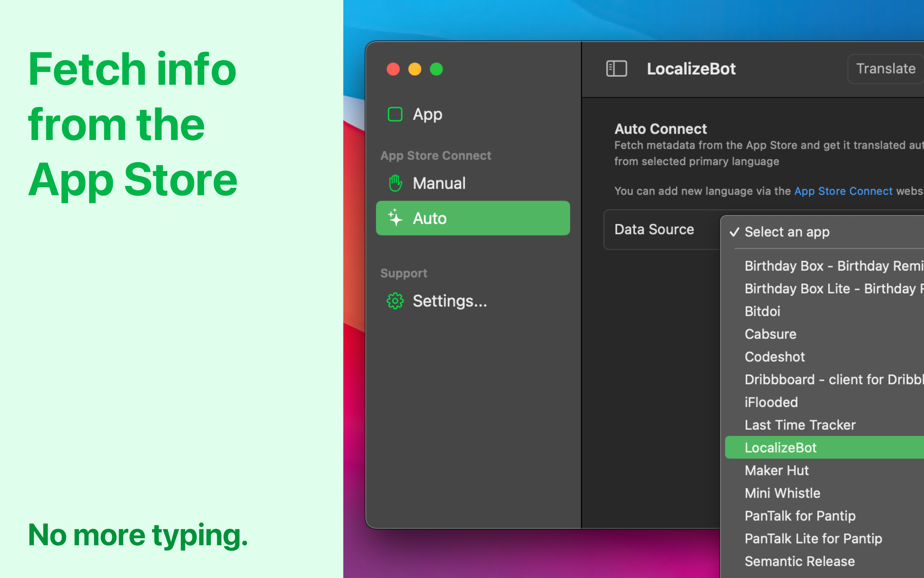Toggle the sidebar panel icon
This screenshot has width=924, height=578.
point(616,69)
